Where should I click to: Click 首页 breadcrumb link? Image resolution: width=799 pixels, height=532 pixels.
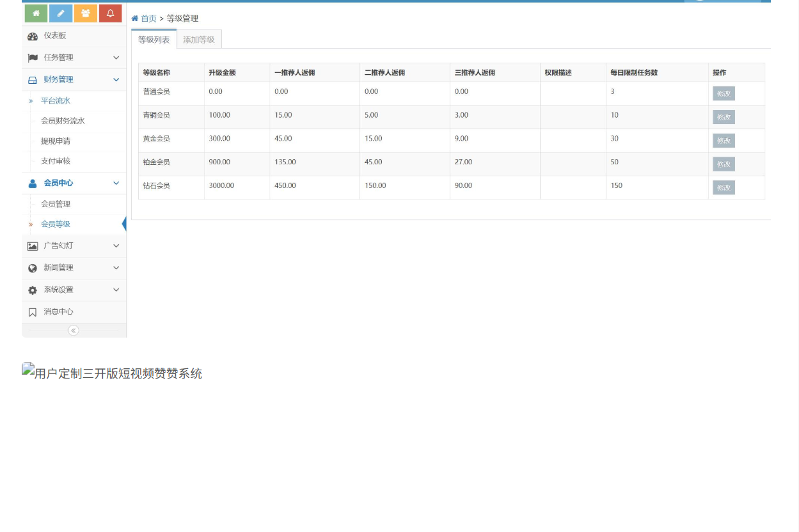(x=148, y=19)
